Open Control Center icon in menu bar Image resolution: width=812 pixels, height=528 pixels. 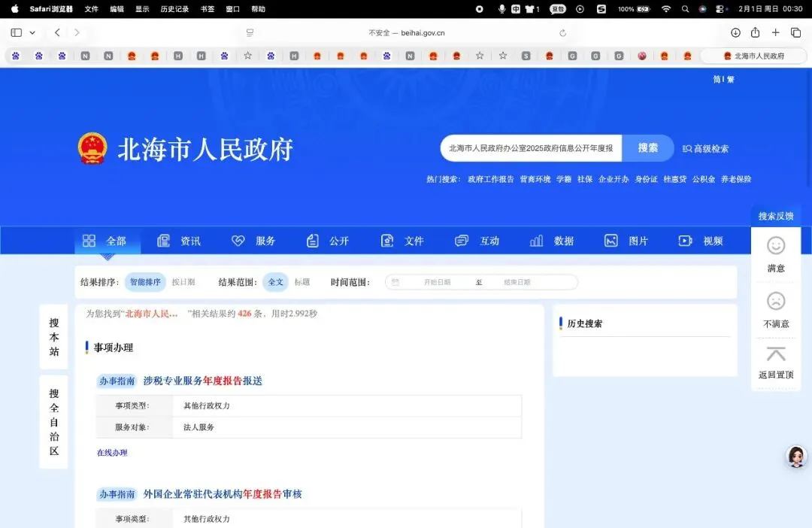(x=720, y=9)
